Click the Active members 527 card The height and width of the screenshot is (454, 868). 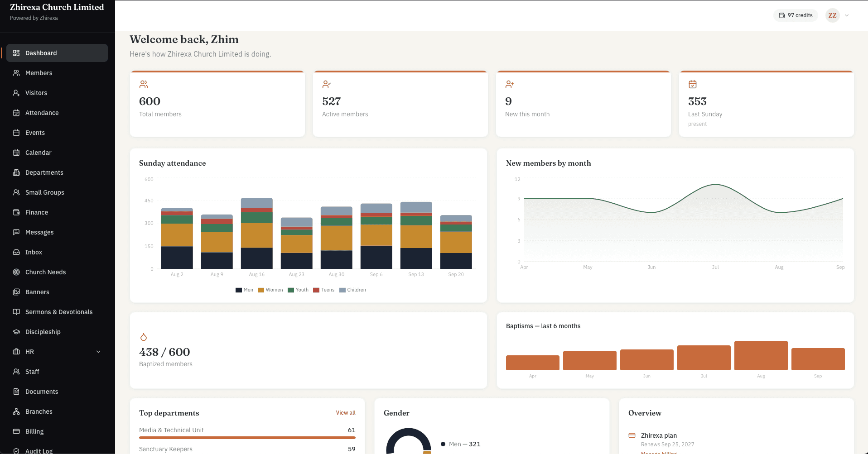400,104
